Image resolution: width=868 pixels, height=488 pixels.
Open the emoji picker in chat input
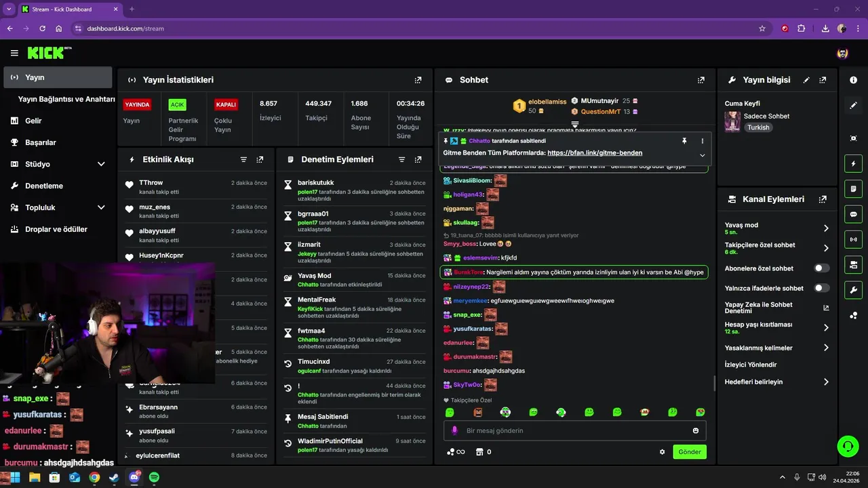point(696,430)
